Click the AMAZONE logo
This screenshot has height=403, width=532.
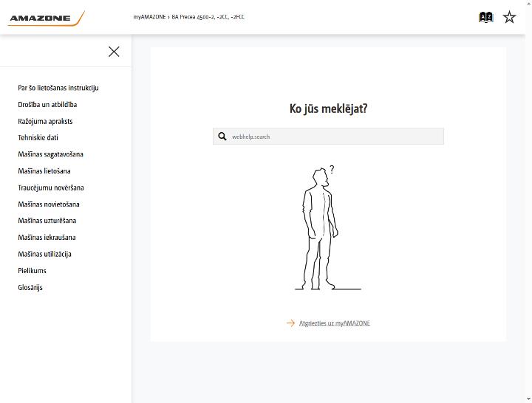(x=46, y=18)
